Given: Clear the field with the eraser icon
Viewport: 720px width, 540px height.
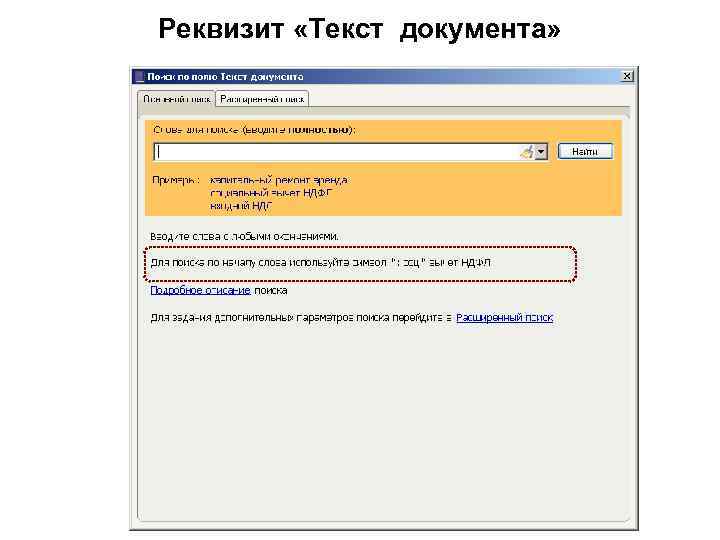Looking at the screenshot, I should tap(527, 152).
